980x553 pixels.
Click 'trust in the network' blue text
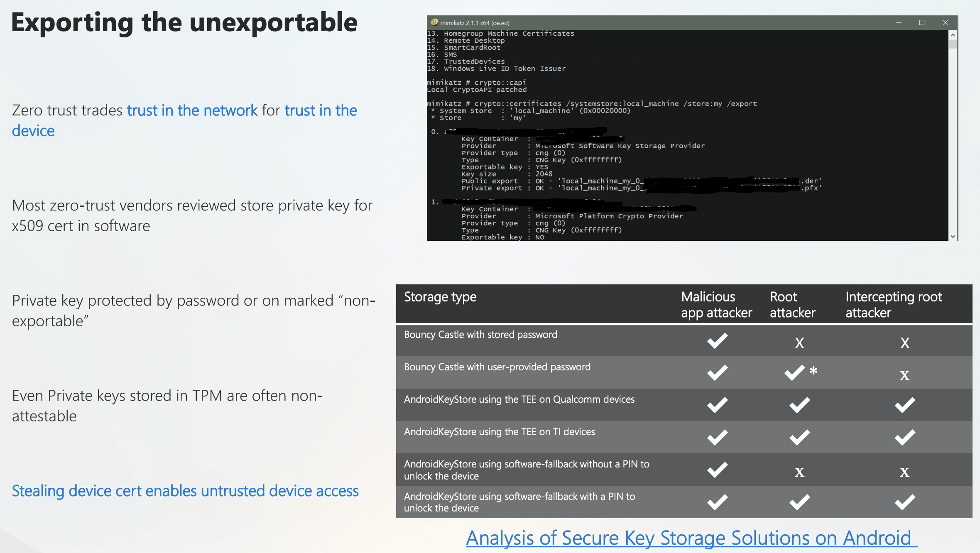tap(192, 110)
